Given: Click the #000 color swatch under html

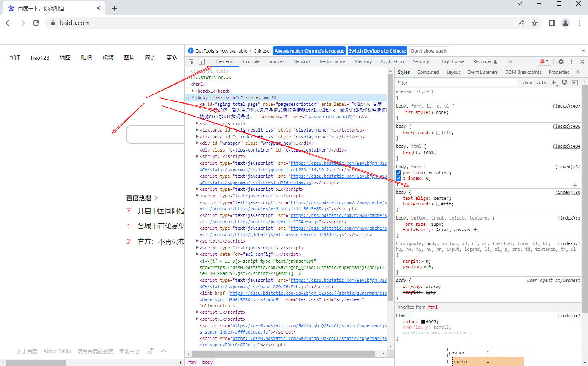Looking at the screenshot, I should click(423, 322).
